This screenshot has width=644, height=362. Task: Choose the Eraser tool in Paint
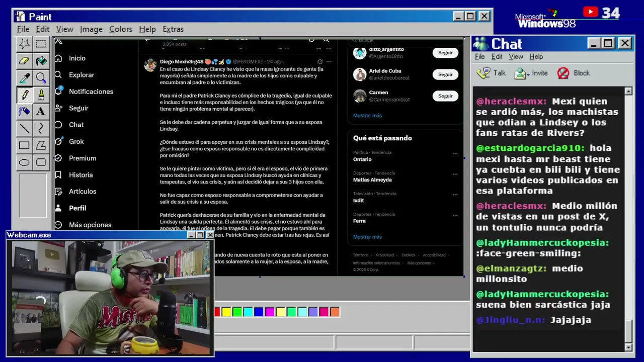(x=24, y=61)
